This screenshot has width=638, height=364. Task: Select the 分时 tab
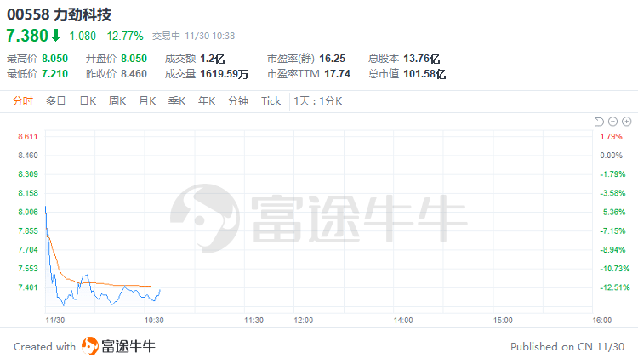click(22, 101)
